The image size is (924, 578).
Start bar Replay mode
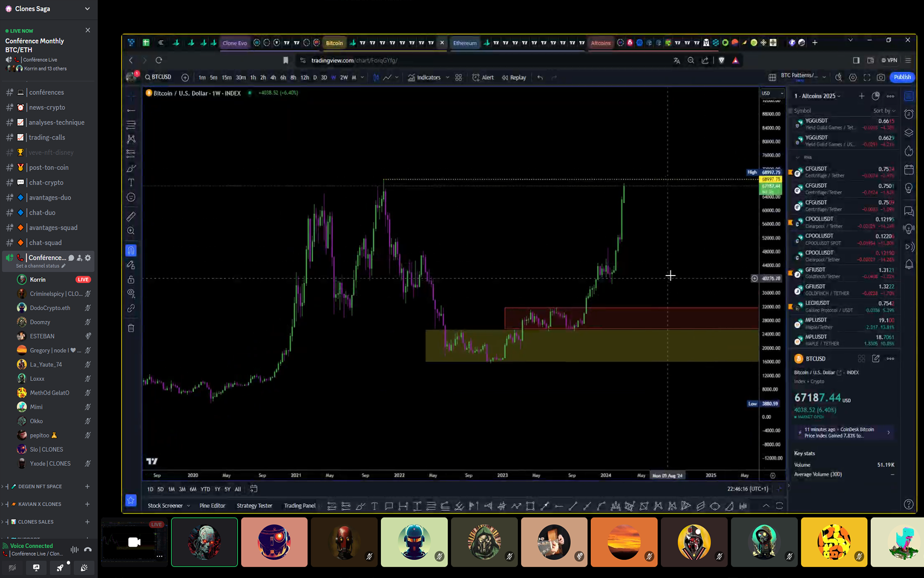point(514,78)
